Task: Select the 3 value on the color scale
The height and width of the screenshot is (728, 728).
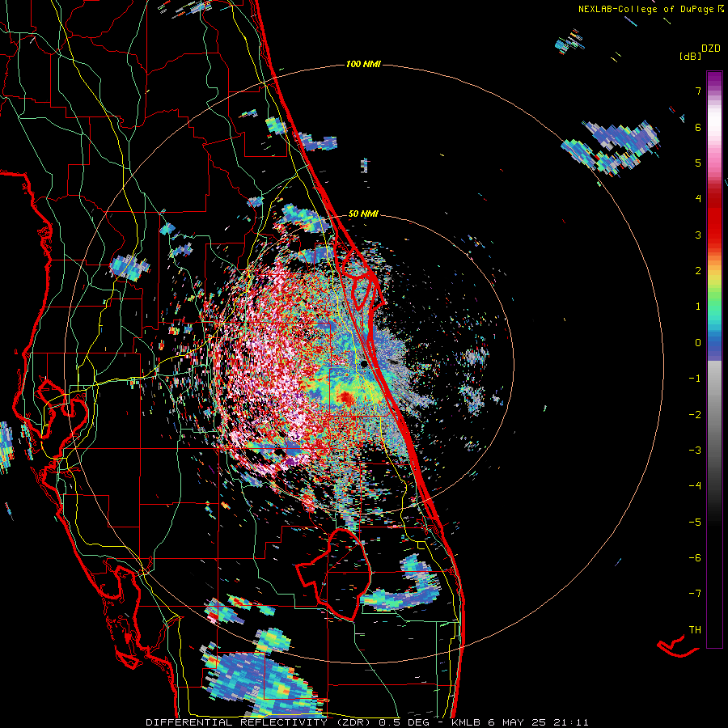Action: (x=698, y=235)
